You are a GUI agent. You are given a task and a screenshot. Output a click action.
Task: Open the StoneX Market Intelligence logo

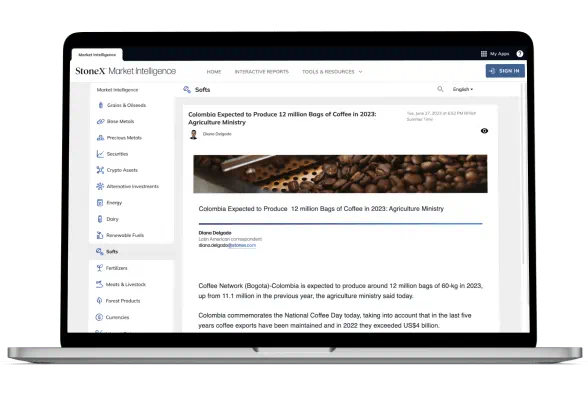point(125,71)
